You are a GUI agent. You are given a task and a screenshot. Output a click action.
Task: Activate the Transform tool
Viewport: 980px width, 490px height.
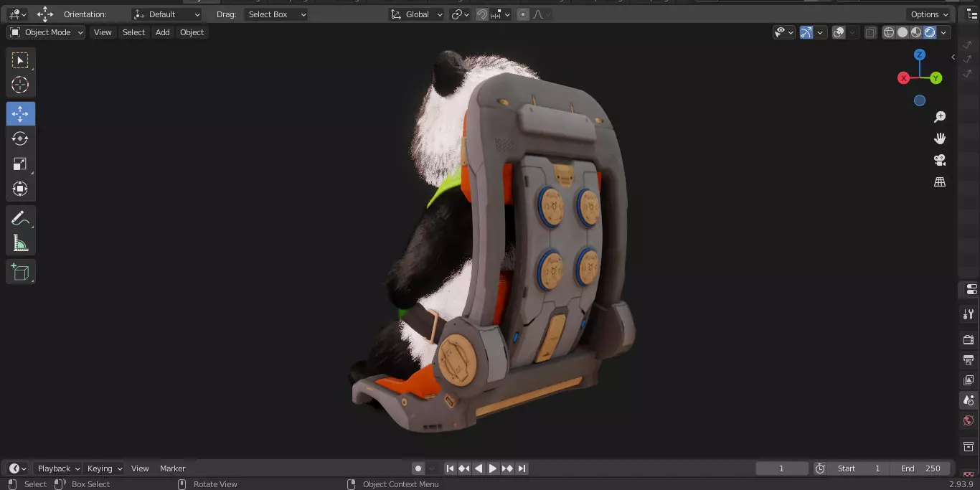pos(20,189)
